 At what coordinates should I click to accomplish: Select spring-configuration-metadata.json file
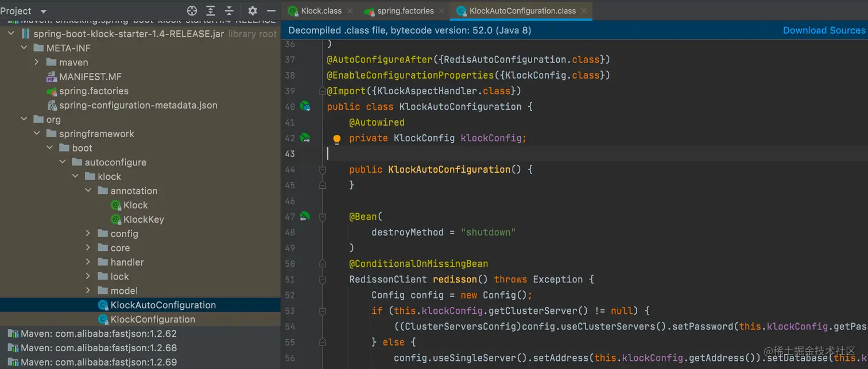pos(138,105)
